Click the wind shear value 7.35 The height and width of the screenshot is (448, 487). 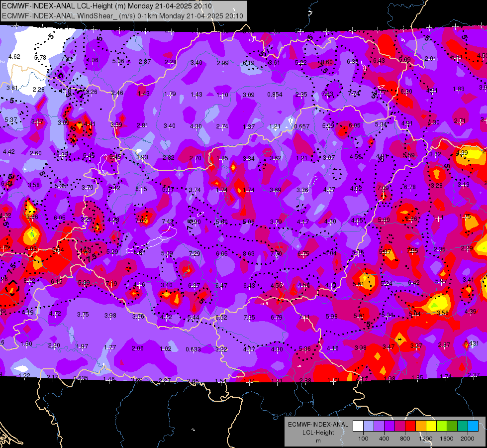249,317
